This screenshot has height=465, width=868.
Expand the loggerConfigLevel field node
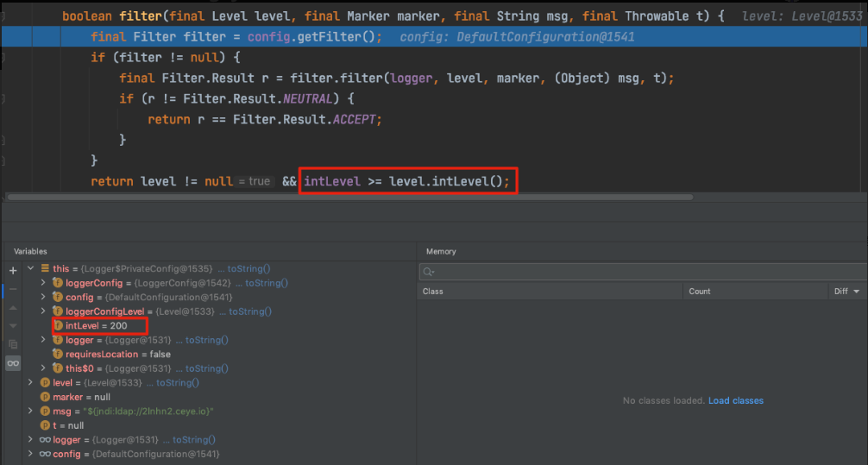pyautogui.click(x=43, y=311)
